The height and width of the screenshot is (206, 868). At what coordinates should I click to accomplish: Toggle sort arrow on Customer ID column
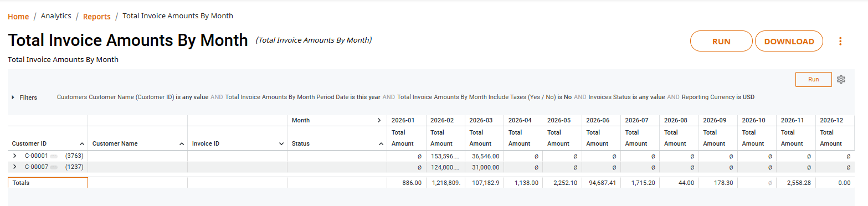[x=82, y=143]
